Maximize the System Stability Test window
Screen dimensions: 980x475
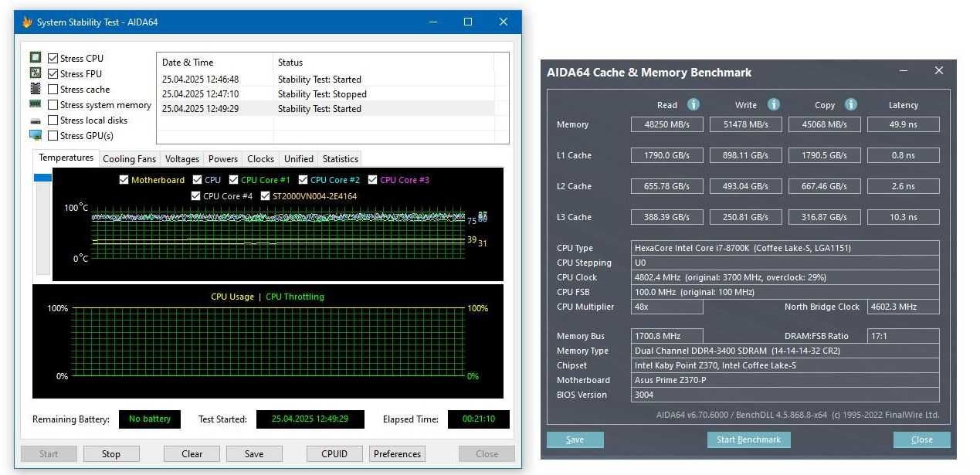pos(467,22)
